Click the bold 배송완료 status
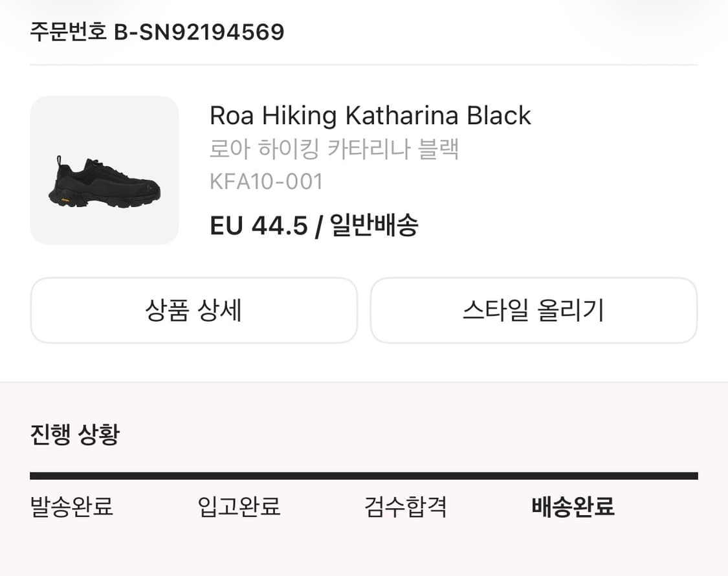The height and width of the screenshot is (576, 728). click(571, 509)
